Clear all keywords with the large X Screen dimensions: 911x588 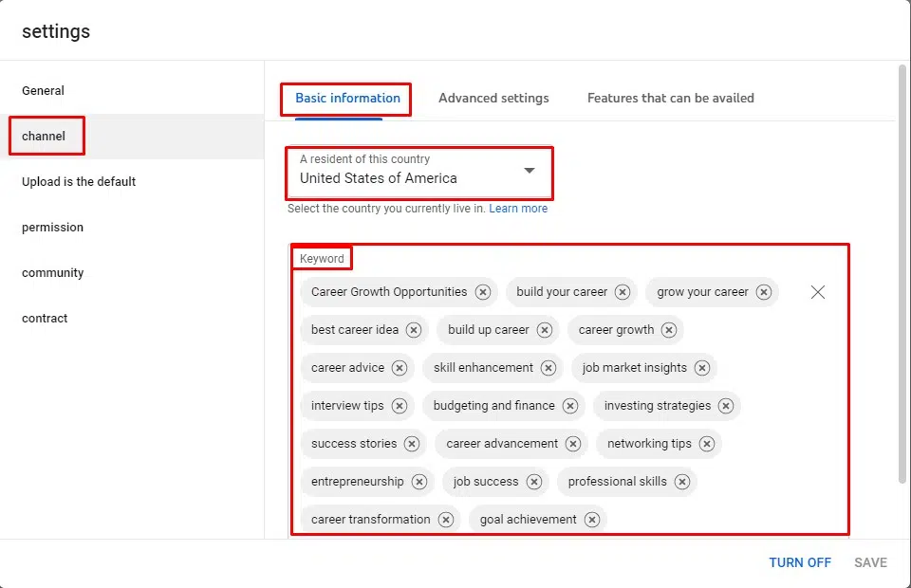tap(818, 292)
